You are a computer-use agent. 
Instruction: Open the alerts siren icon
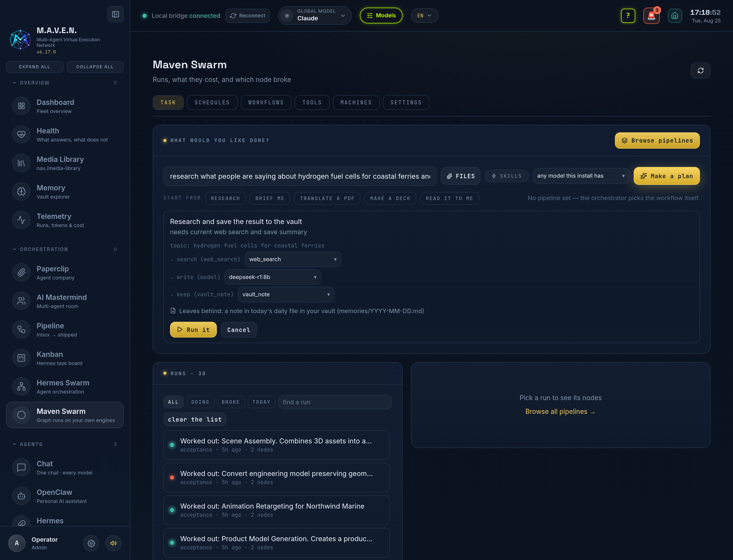tap(651, 16)
